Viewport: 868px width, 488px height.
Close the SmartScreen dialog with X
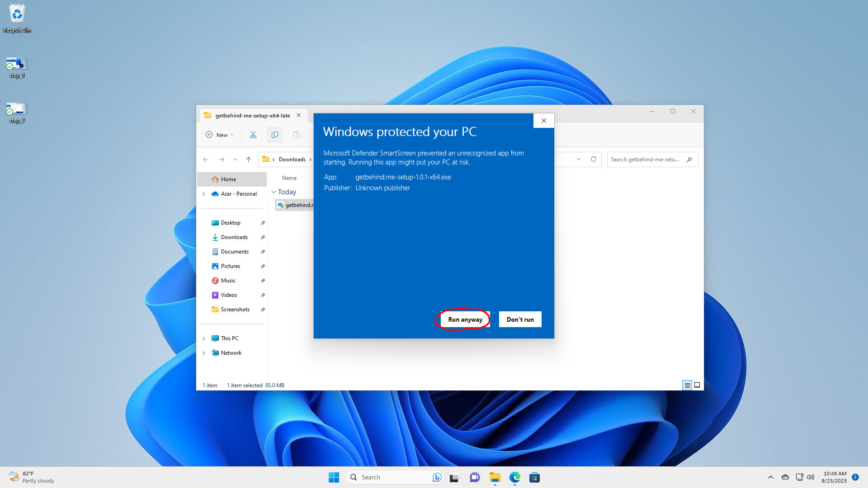[544, 121]
